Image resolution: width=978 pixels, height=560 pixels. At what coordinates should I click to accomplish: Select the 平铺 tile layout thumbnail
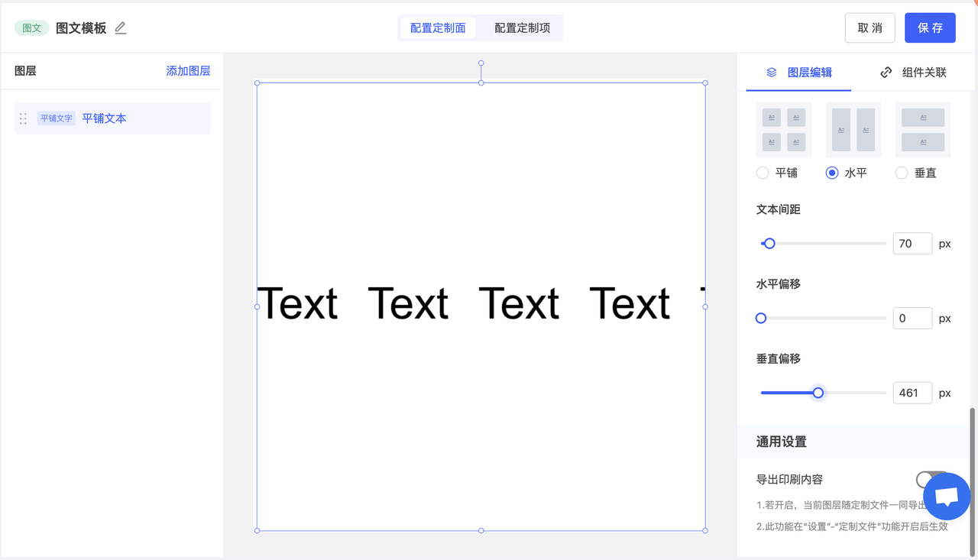(784, 129)
